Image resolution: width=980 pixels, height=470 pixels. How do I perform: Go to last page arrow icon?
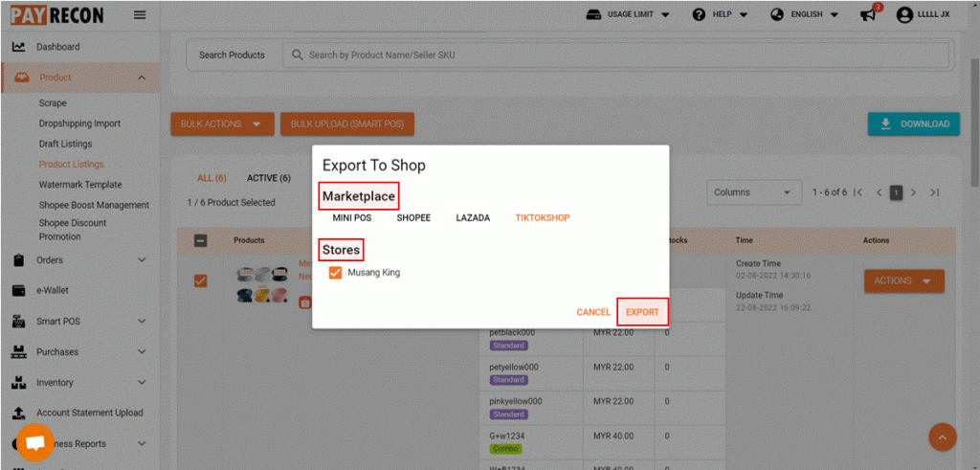click(934, 192)
